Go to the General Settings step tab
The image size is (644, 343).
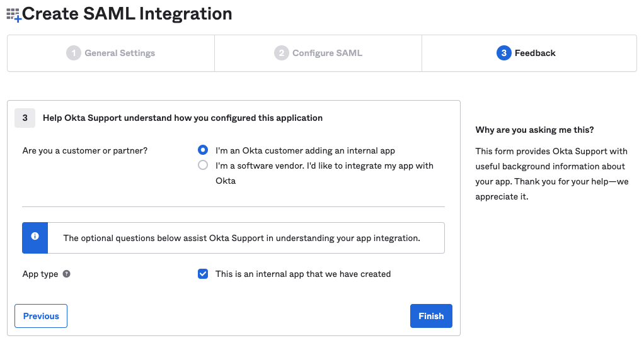click(x=111, y=53)
